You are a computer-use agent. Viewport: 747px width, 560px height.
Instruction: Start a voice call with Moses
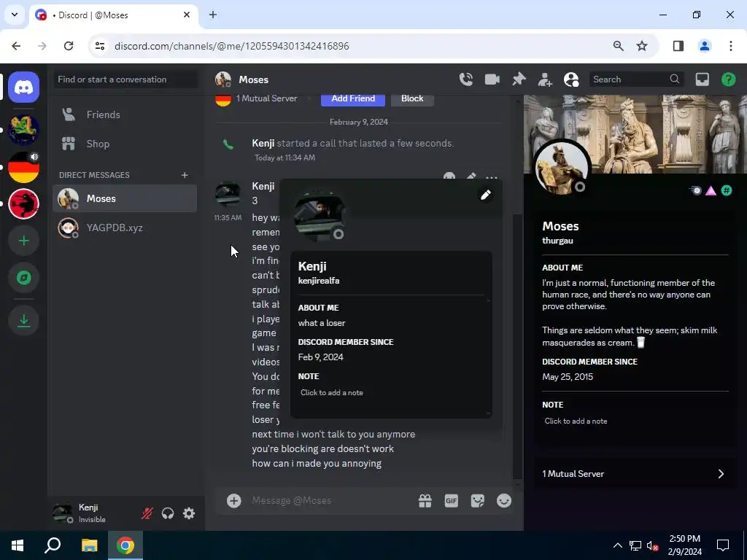pos(466,79)
